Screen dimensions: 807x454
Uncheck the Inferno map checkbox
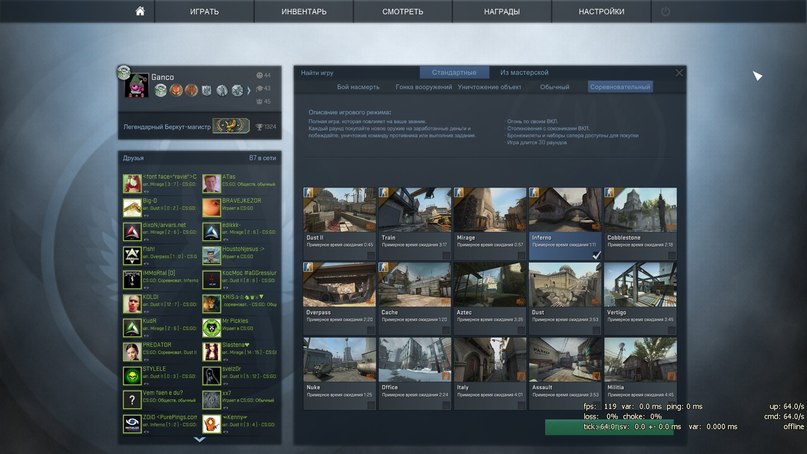coord(596,255)
